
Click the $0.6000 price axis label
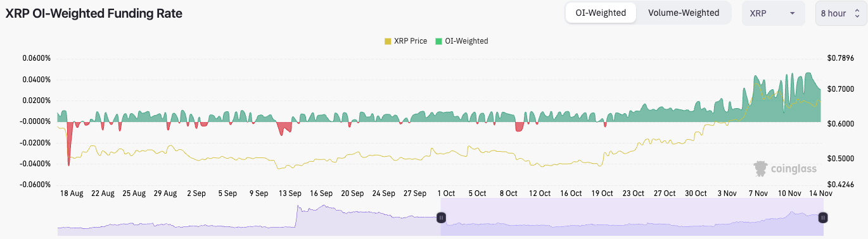(x=841, y=124)
